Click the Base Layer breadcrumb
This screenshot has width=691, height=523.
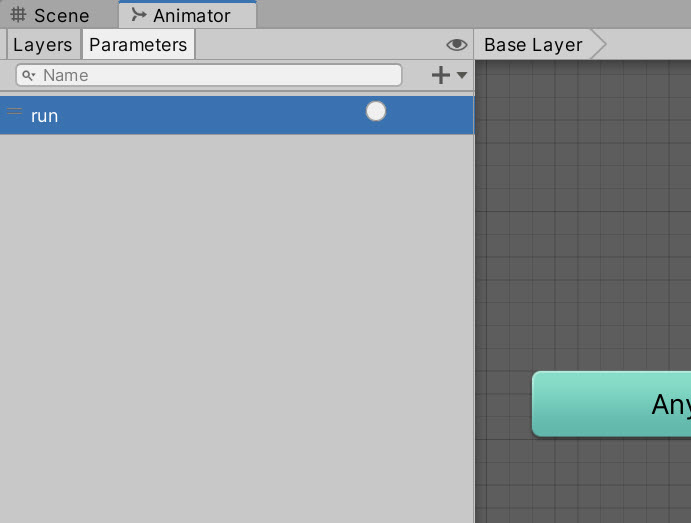click(533, 45)
